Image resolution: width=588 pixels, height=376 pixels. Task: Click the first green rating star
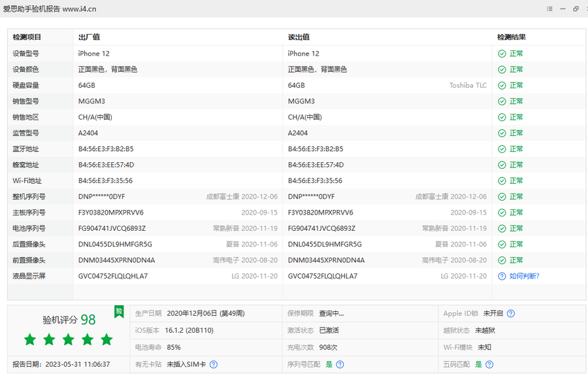point(30,339)
